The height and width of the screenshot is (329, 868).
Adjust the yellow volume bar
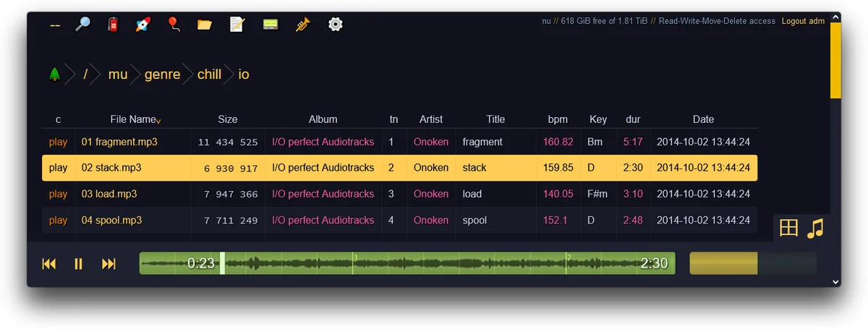752,263
